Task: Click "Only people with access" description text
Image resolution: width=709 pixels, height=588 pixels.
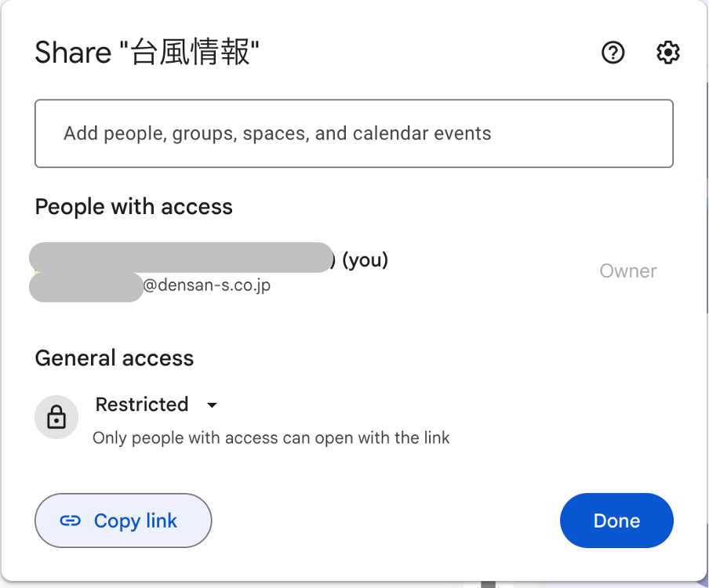Action: click(x=271, y=437)
